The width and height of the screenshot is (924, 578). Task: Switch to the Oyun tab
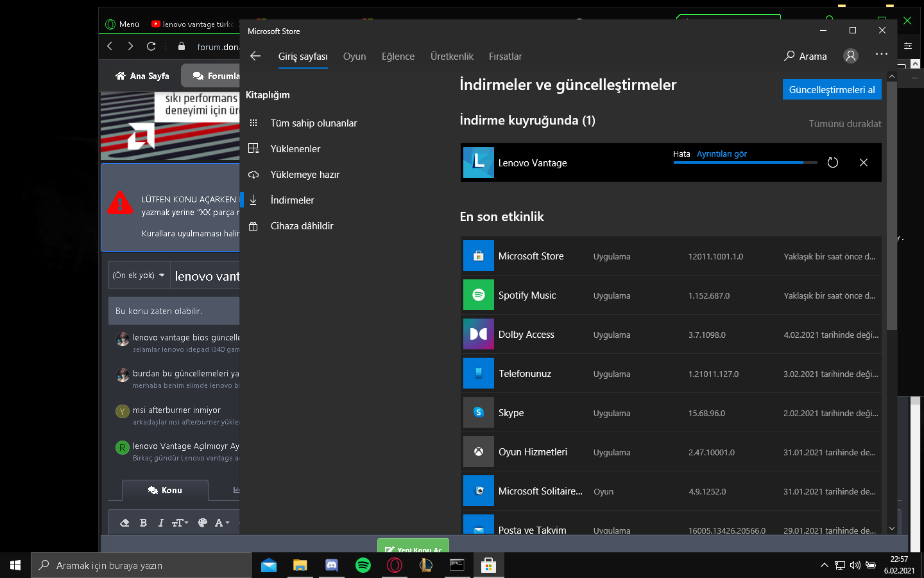point(354,57)
